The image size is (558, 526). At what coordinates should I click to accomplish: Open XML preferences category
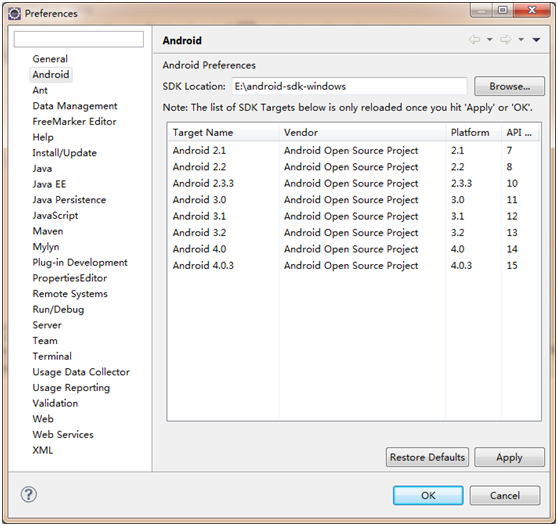[x=42, y=450]
